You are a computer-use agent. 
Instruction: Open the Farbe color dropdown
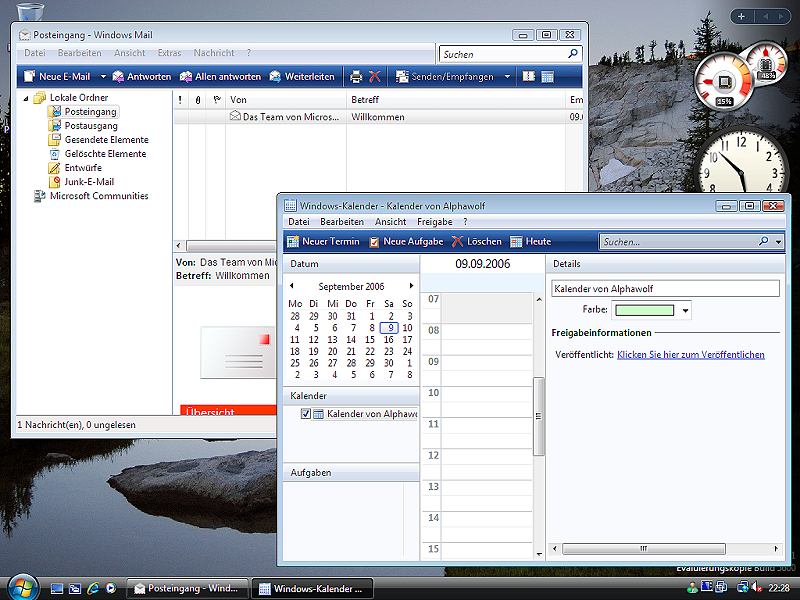685,311
